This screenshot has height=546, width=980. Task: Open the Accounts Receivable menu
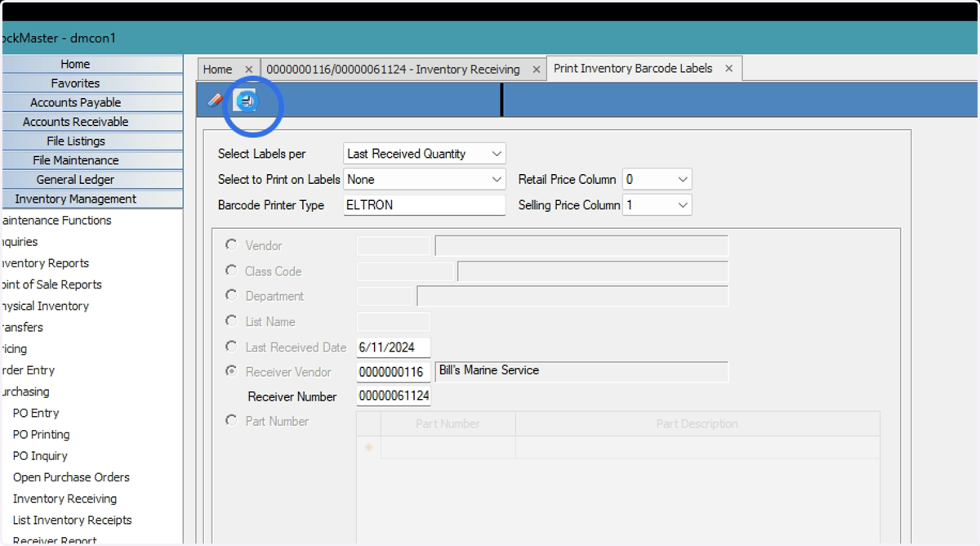click(91, 122)
